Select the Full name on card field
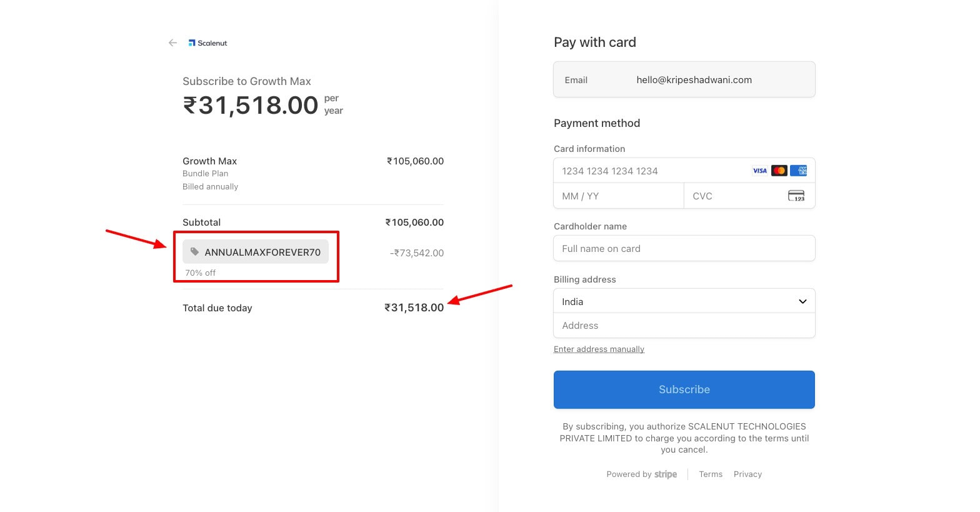This screenshot has height=512, width=980. [684, 249]
